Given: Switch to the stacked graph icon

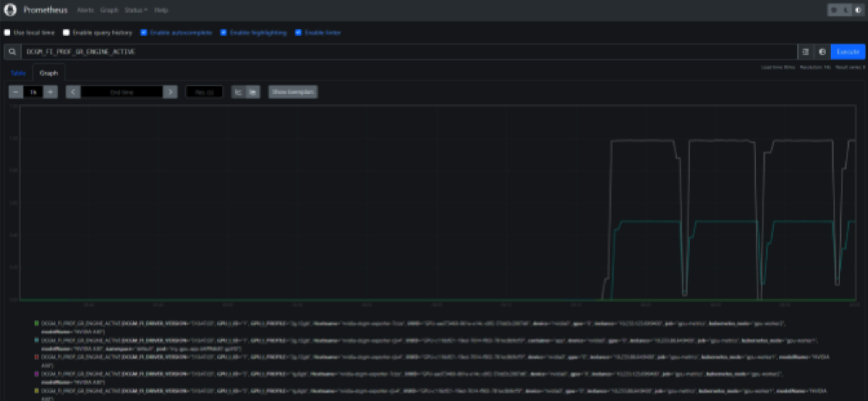Looking at the screenshot, I should tap(253, 92).
